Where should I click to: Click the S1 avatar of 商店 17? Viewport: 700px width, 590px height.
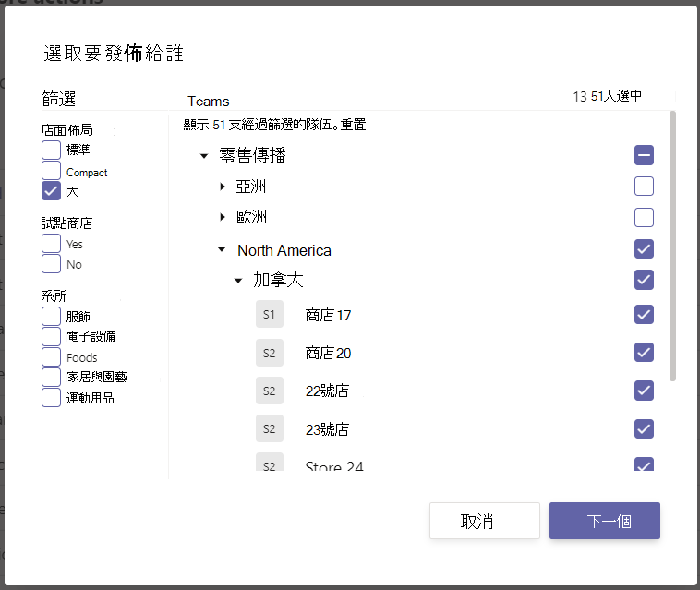click(x=270, y=314)
